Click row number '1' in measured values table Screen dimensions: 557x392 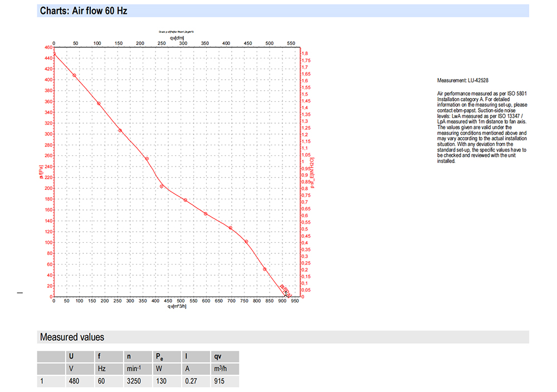click(42, 381)
